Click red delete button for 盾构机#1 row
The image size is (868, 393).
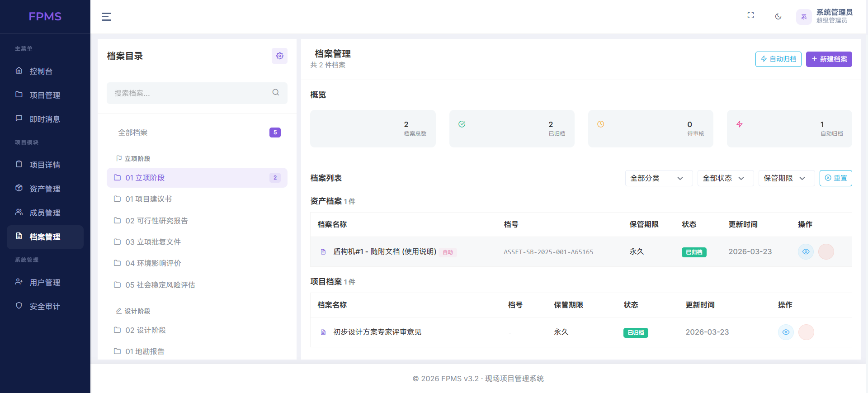tap(826, 252)
